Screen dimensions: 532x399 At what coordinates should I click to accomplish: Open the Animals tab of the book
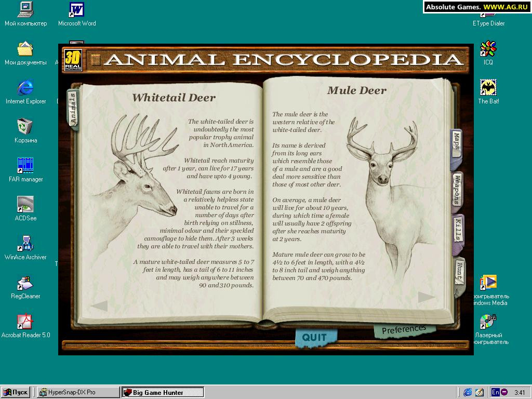tap(73, 109)
